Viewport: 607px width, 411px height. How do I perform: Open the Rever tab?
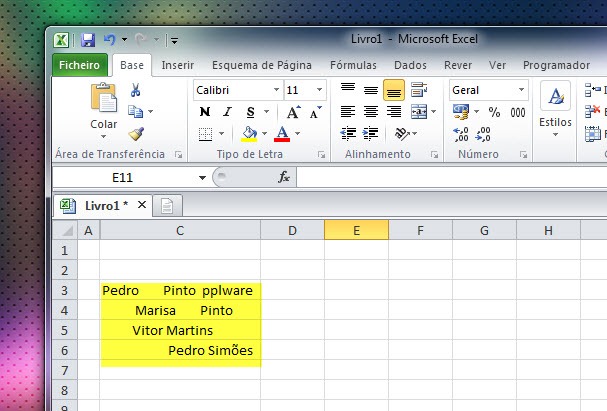pyautogui.click(x=458, y=65)
